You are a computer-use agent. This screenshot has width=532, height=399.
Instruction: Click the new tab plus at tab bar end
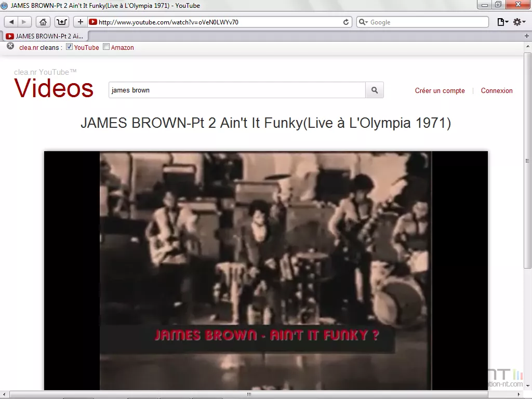(527, 36)
